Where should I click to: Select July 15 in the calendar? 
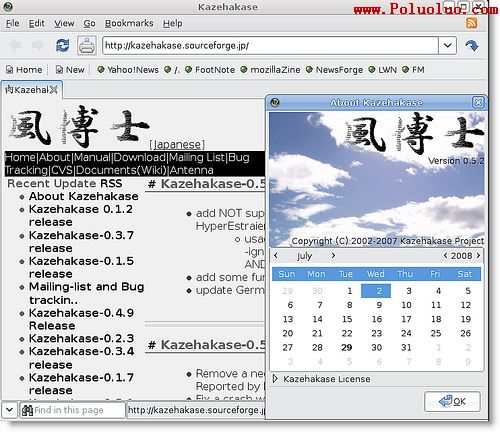tap(347, 319)
